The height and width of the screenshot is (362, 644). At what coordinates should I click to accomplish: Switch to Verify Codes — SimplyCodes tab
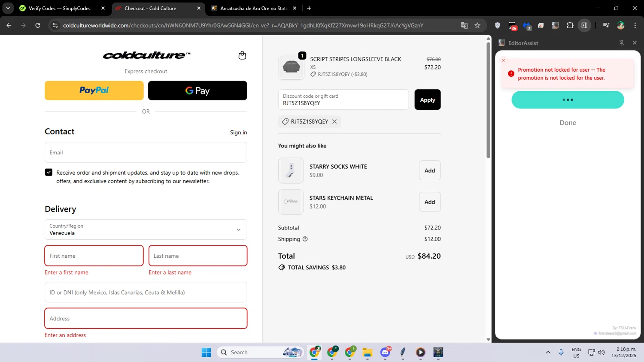coord(59,8)
